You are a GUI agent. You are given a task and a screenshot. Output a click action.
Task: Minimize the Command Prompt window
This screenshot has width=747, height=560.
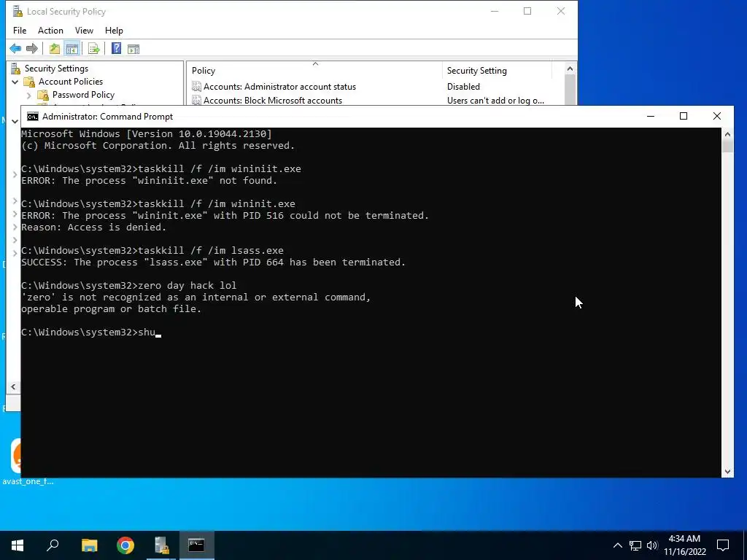(x=651, y=116)
